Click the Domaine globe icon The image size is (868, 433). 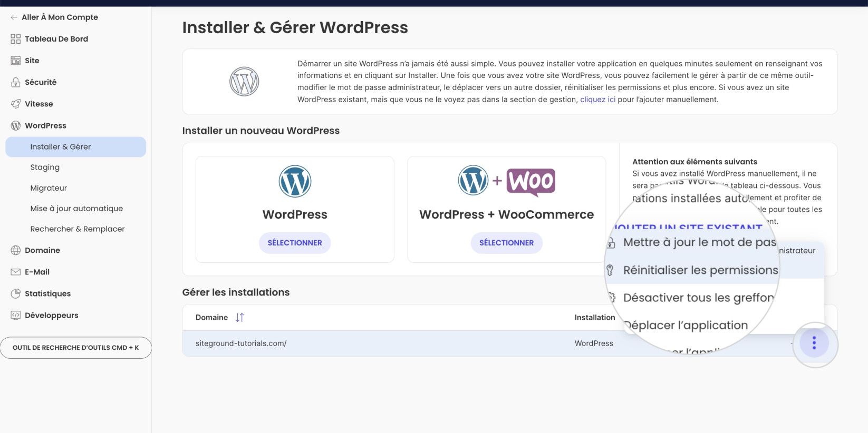click(x=16, y=250)
